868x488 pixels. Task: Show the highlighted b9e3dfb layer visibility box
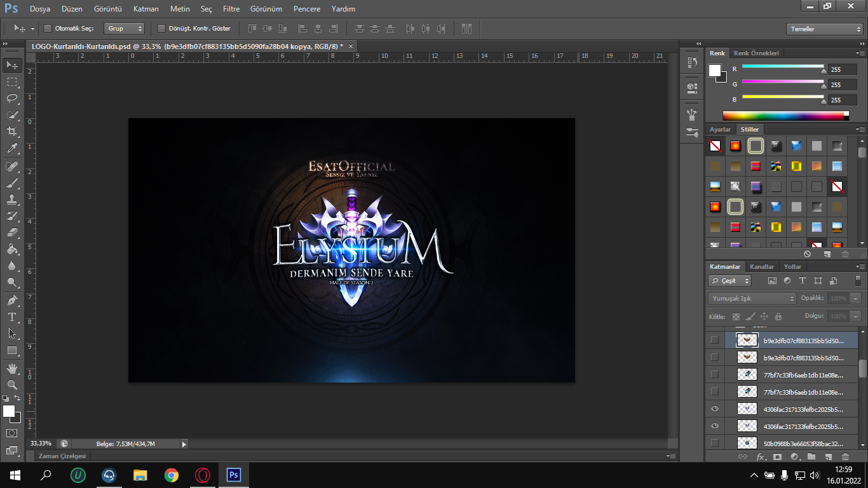[715, 340]
